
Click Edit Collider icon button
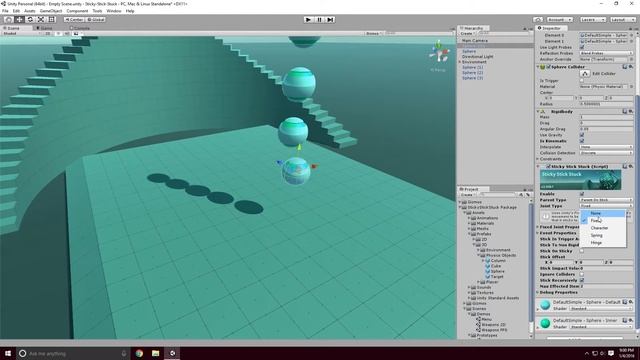tap(585, 73)
